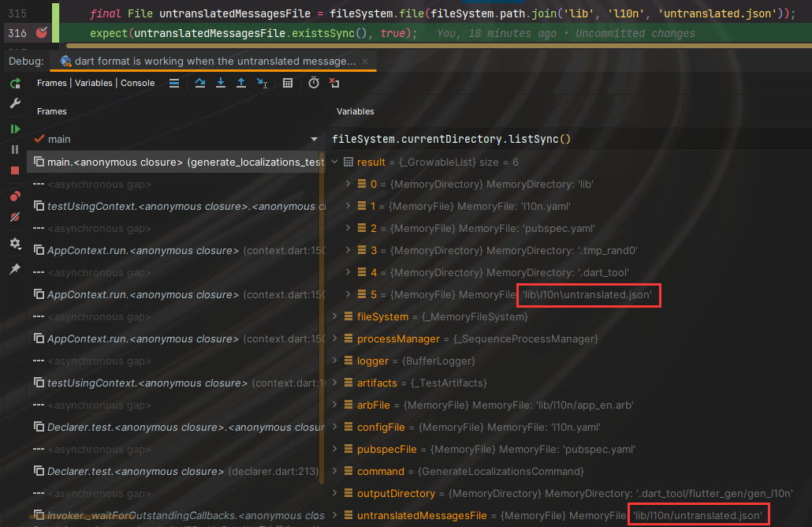Open the main isolate dropdown
This screenshot has width=812, height=527.
(314, 139)
